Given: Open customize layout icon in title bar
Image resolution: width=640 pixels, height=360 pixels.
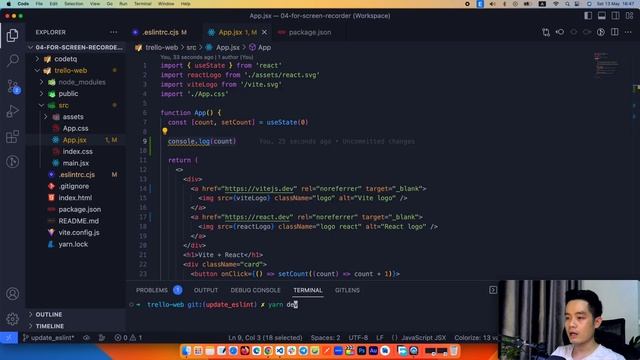Looking at the screenshot, I should pyautogui.click(x=629, y=16).
